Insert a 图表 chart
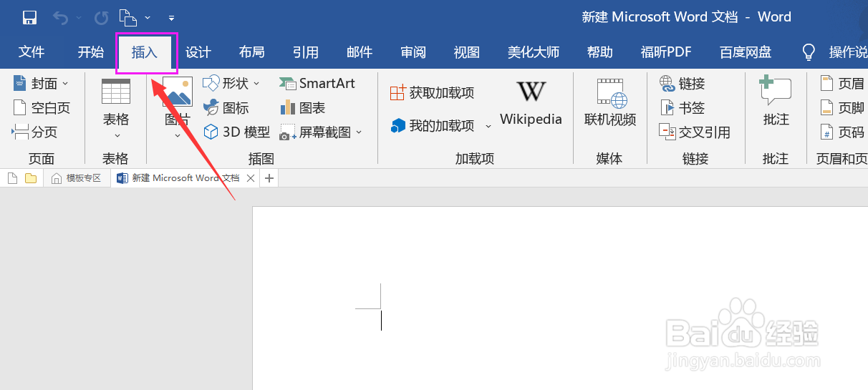868x390 pixels. coord(302,108)
